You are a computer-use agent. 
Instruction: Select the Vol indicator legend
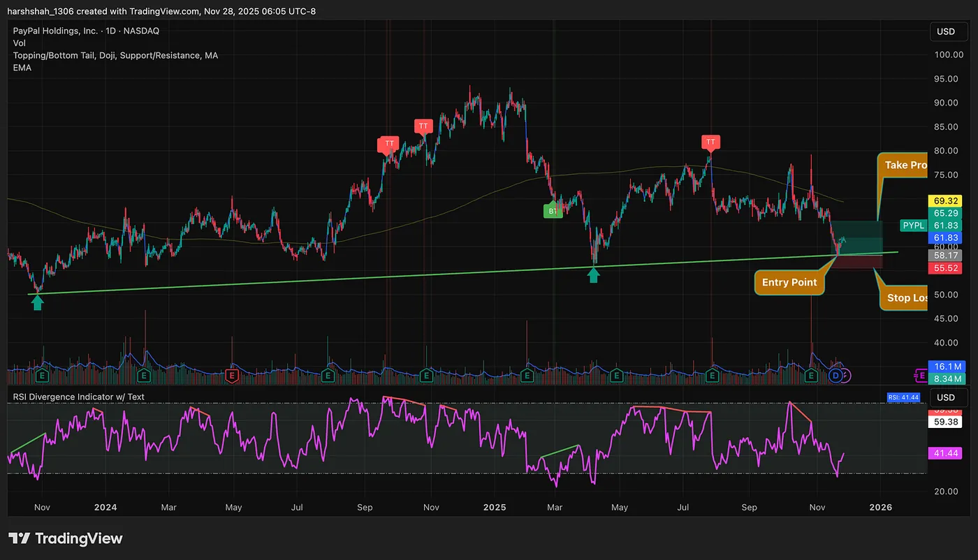[19, 43]
